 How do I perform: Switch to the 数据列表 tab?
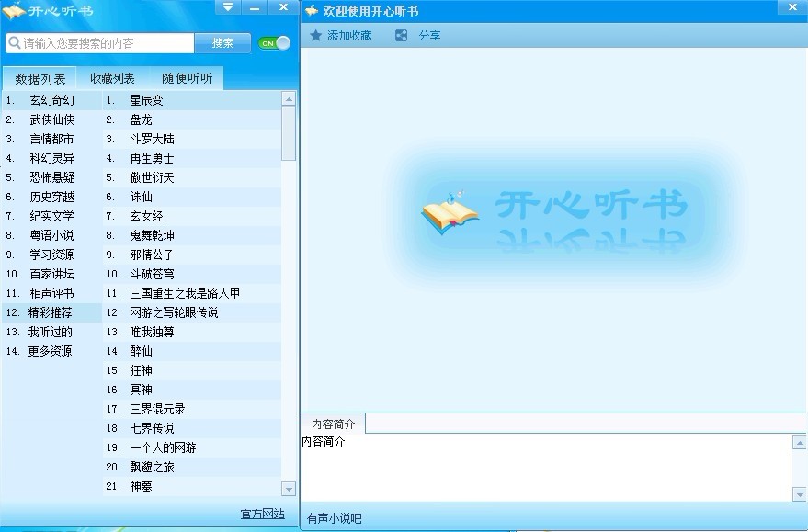pos(40,79)
